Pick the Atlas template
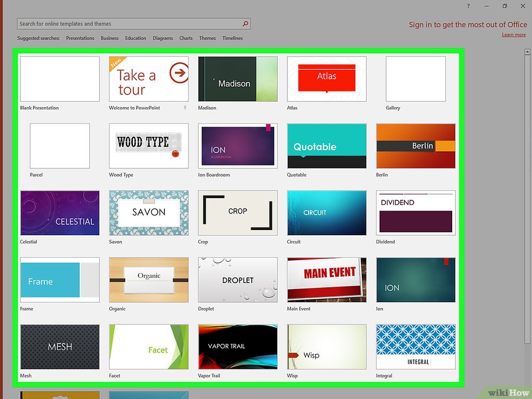 pyautogui.click(x=326, y=79)
